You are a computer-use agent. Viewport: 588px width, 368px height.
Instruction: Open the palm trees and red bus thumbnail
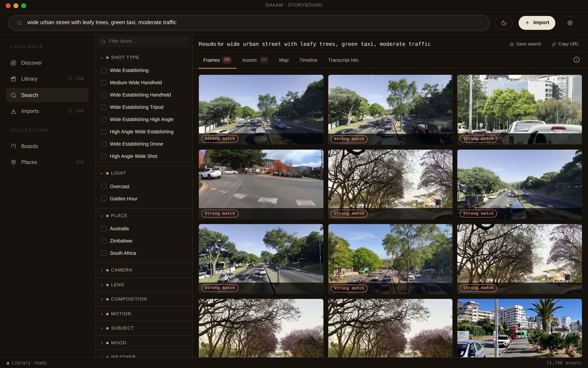point(519,328)
